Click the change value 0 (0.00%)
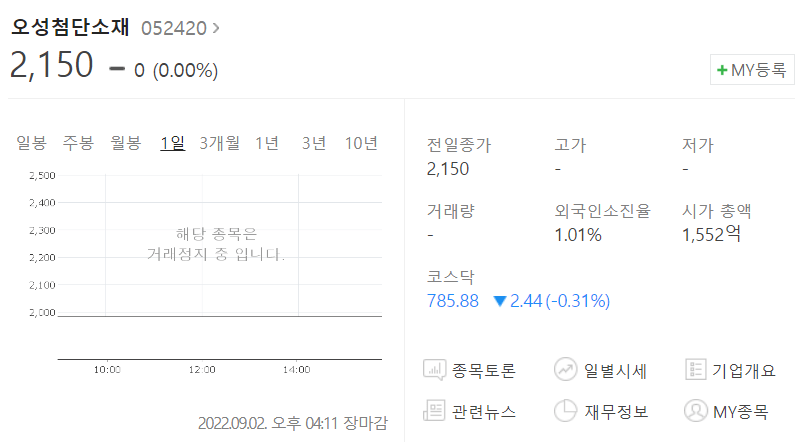Image resolution: width=812 pixels, height=442 pixels. click(x=176, y=70)
